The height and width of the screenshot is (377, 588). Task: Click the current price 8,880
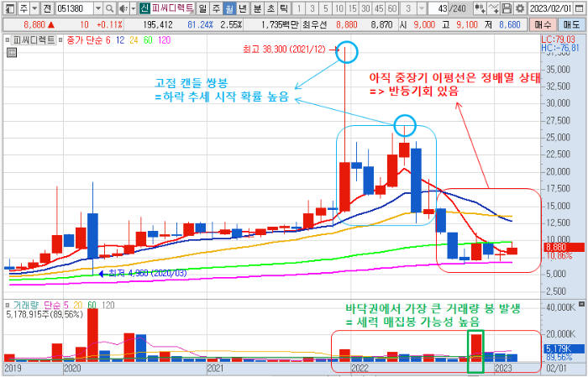tap(34, 24)
